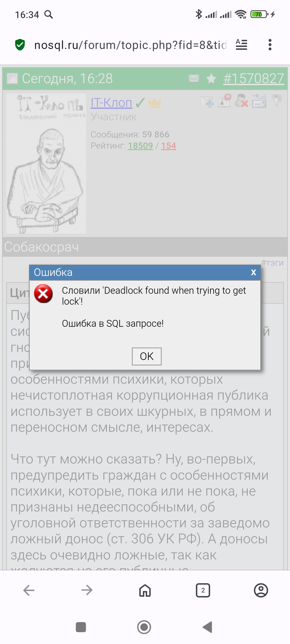Open the negative rating 154 link
The width and height of the screenshot is (290, 644).
[168, 146]
